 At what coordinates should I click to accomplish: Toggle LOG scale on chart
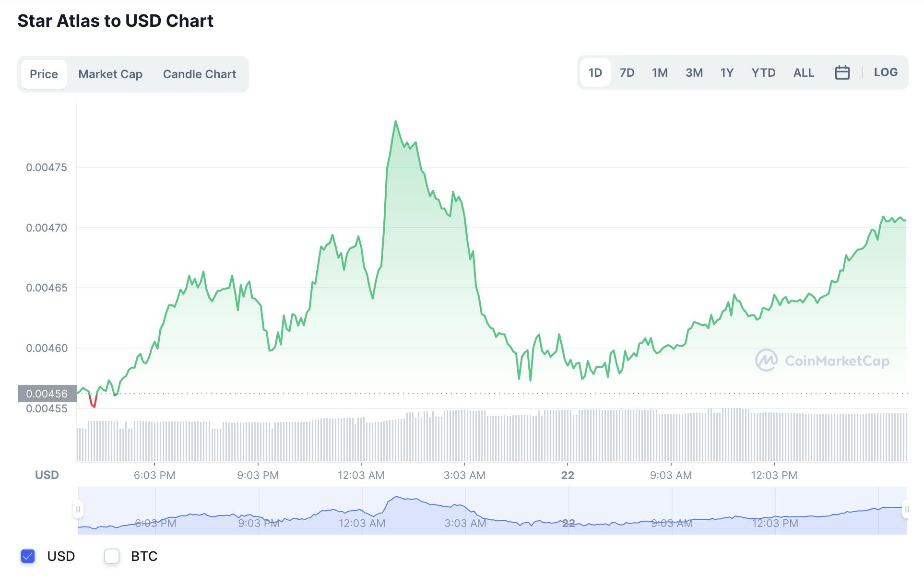tap(886, 72)
